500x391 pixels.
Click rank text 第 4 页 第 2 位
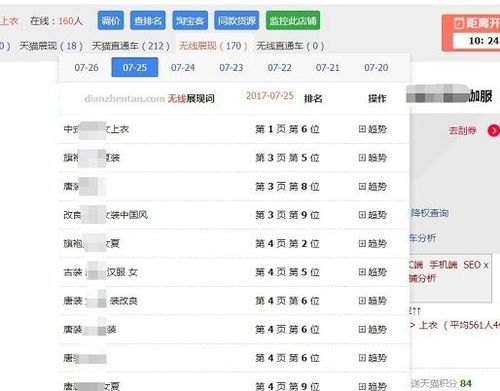pyautogui.click(x=287, y=244)
